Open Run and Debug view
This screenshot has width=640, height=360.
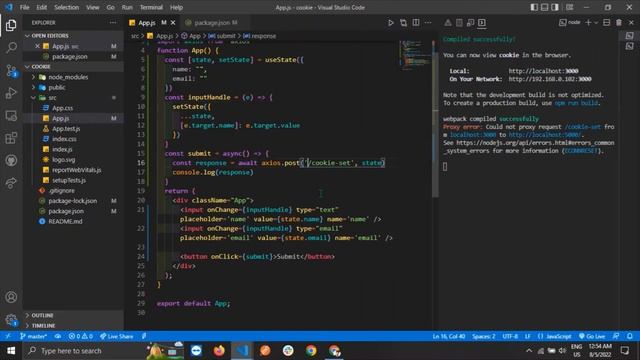click(11, 93)
